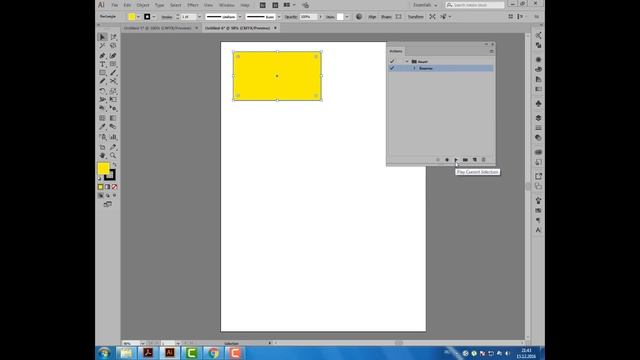Switch to the first Untitled document tab
This screenshot has height=360, width=640.
tap(158, 28)
